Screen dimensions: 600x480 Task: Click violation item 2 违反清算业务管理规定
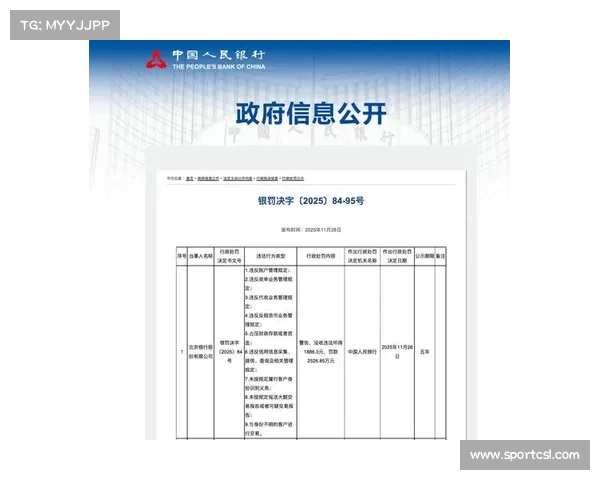(x=269, y=284)
